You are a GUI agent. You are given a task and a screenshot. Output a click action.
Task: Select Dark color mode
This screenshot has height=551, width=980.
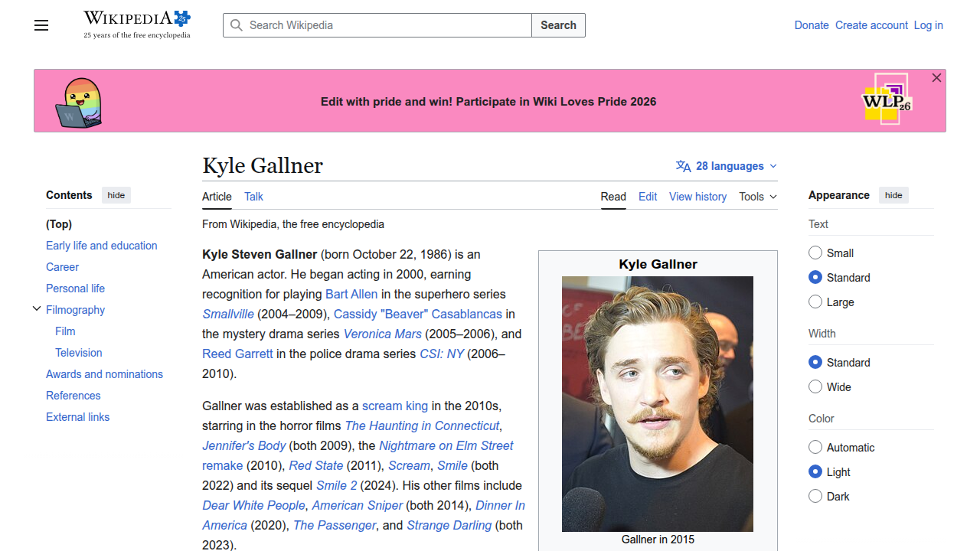pyautogui.click(x=815, y=496)
